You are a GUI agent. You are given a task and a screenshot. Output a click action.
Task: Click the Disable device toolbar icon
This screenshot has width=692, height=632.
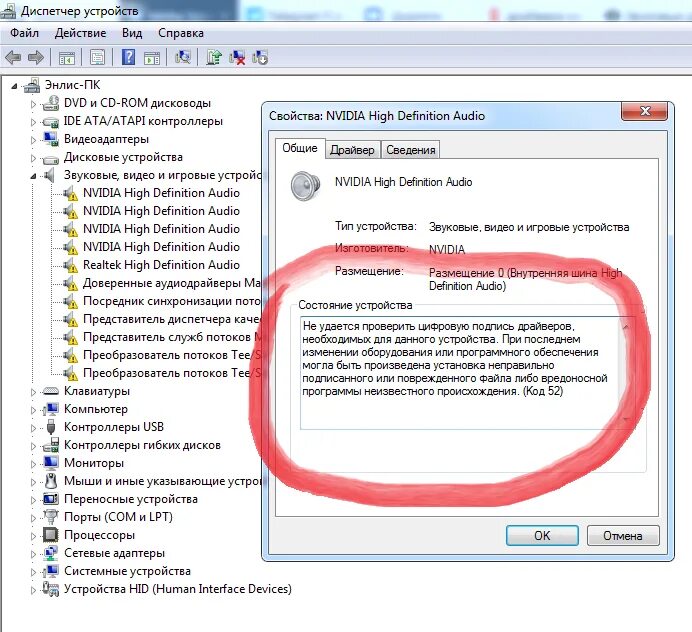click(260, 57)
